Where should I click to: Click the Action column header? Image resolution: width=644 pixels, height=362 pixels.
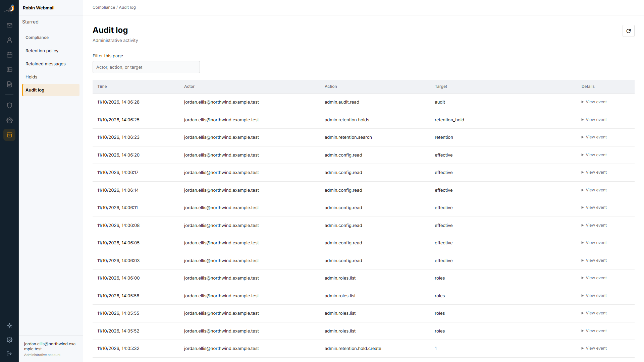[331, 86]
